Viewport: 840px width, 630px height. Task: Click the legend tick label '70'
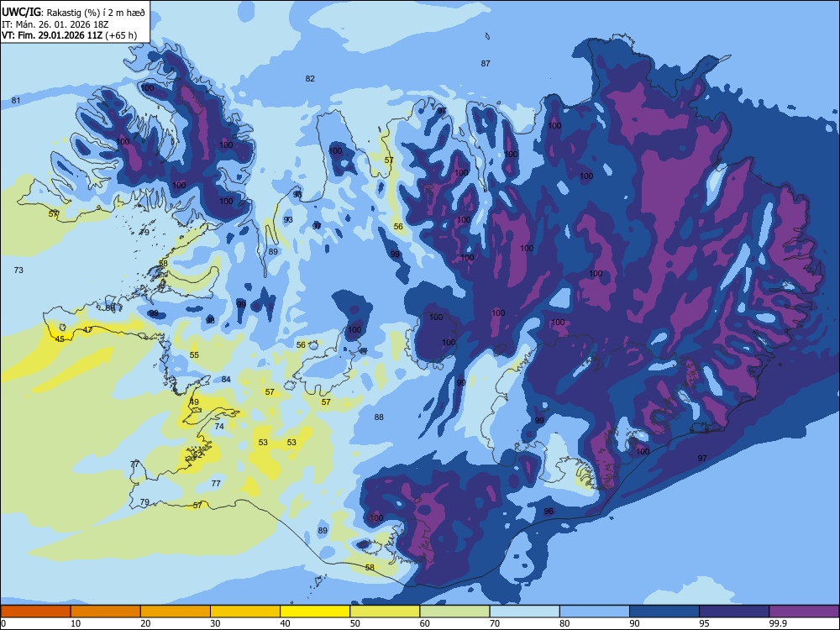coord(495,623)
